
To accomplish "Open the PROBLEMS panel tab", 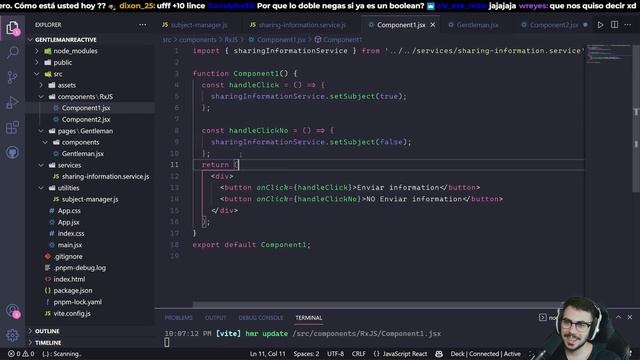I will tap(178, 318).
